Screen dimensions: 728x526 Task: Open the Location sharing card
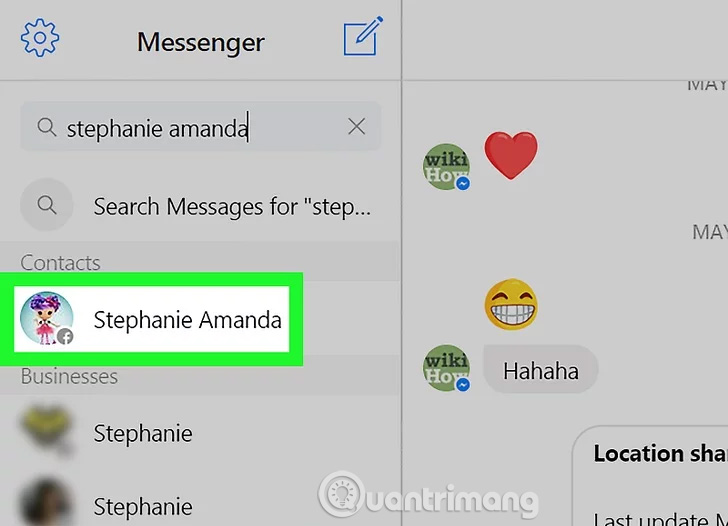coord(650,476)
